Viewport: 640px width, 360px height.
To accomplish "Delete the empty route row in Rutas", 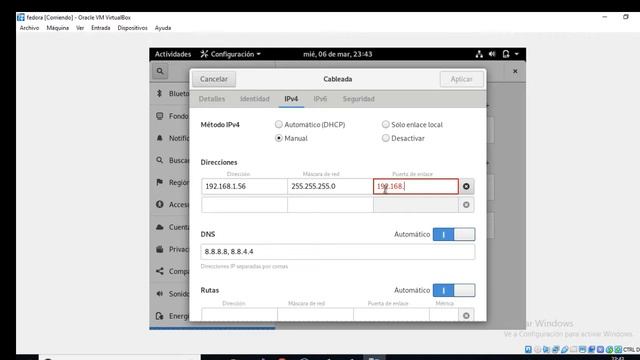I will point(466,316).
